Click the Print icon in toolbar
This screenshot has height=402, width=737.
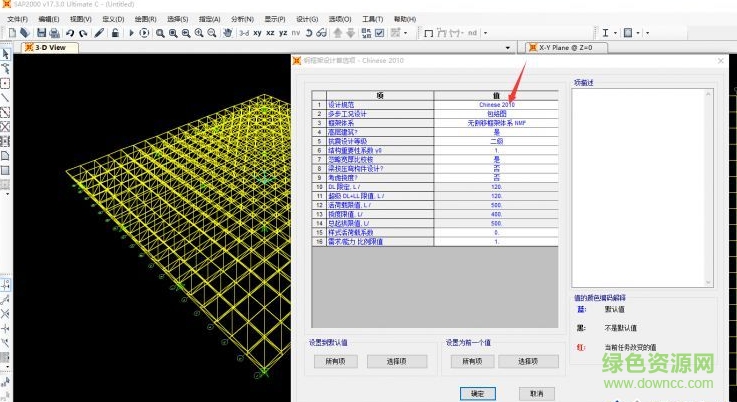(x=54, y=33)
